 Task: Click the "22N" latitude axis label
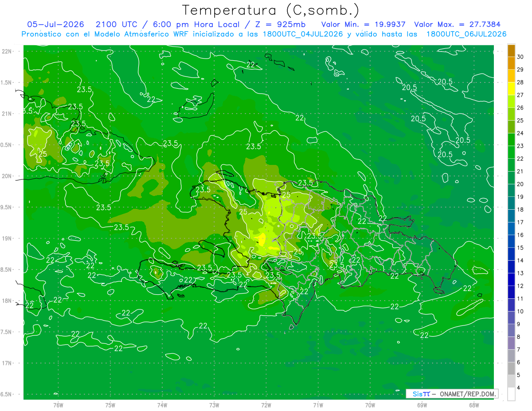(8, 51)
